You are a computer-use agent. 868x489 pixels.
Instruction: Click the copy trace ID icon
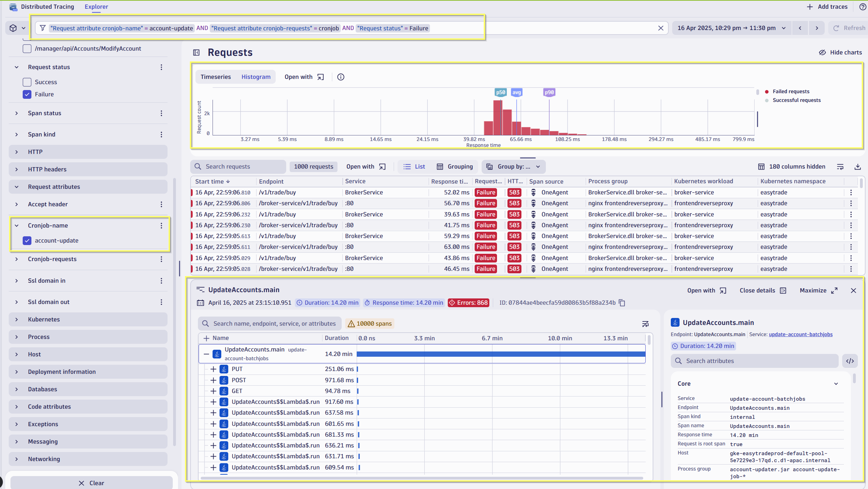pyautogui.click(x=622, y=303)
